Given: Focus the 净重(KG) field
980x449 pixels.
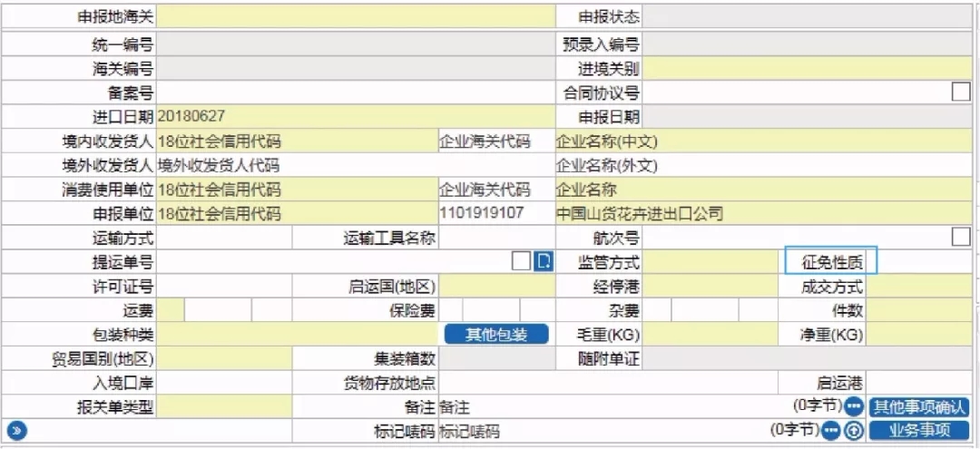Looking at the screenshot, I should [920, 334].
